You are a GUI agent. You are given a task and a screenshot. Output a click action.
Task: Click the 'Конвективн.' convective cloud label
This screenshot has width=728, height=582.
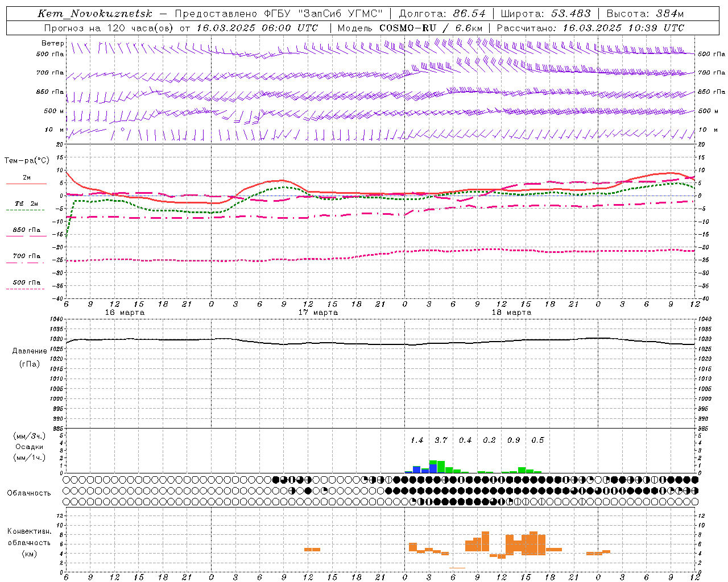coord(30,531)
